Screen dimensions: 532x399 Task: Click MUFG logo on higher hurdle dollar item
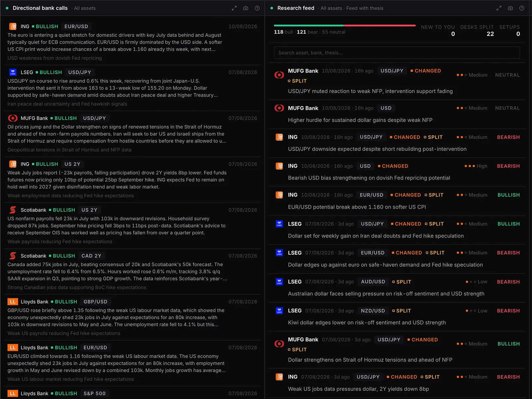point(279,108)
